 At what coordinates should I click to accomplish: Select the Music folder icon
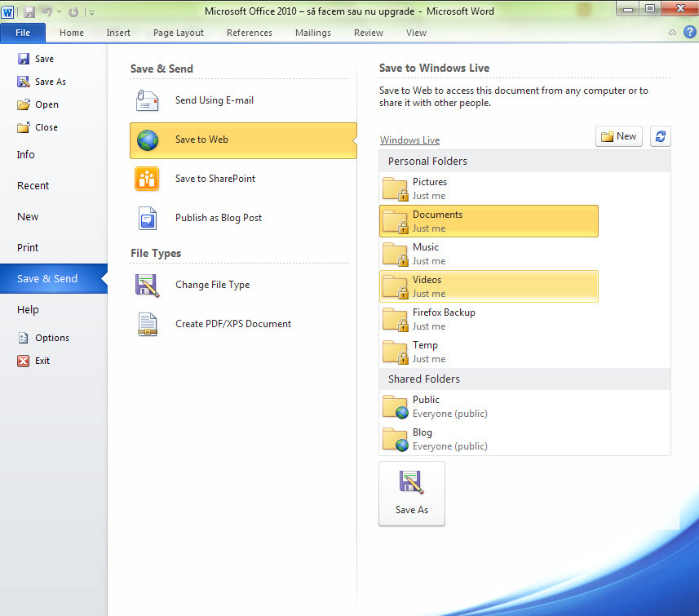(396, 255)
